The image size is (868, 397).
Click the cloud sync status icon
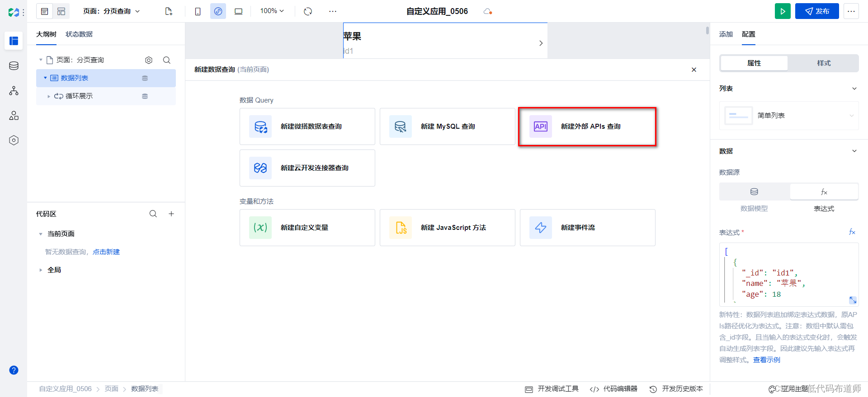487,11
